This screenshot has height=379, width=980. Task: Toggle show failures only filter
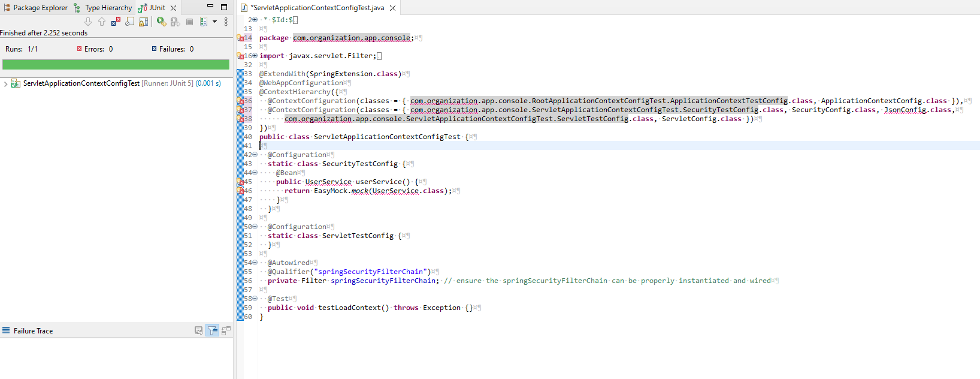pyautogui.click(x=116, y=22)
